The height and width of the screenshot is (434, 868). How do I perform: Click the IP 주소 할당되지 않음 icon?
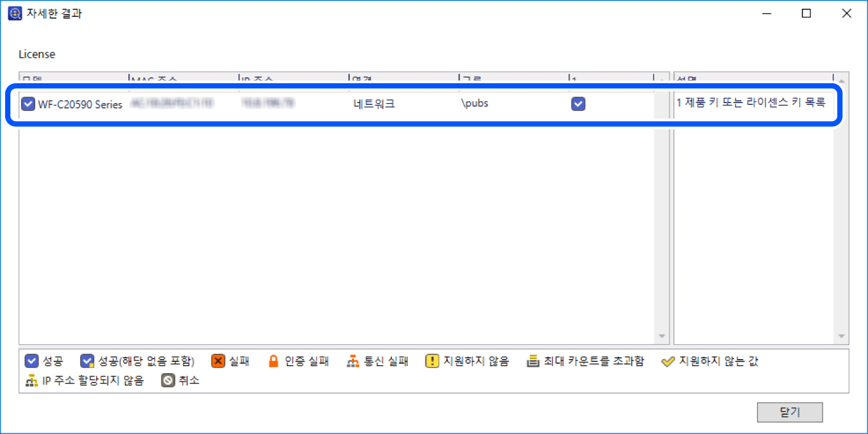(x=31, y=380)
